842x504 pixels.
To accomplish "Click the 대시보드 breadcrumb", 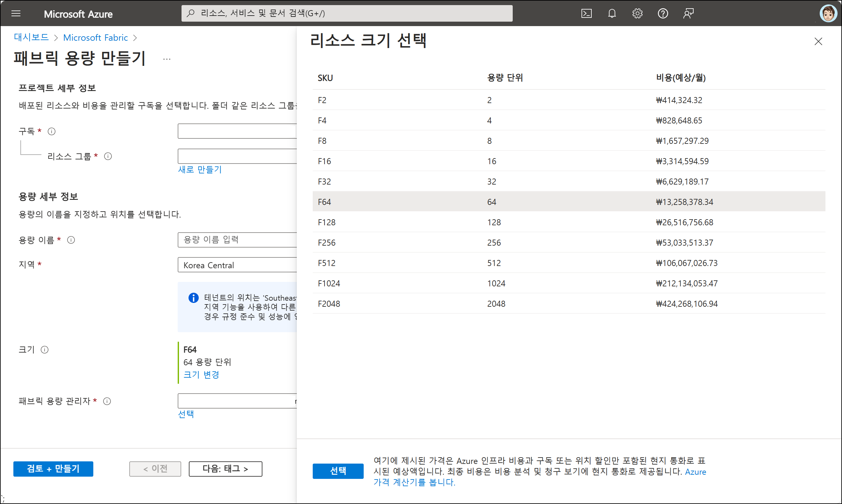I will tap(31, 37).
